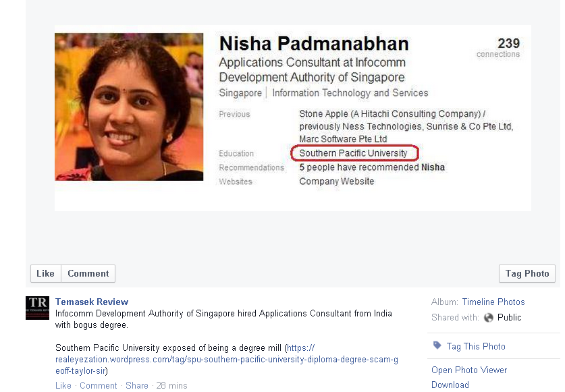Open the Temasek Review page avatar
This screenshot has height=392, width=565.
tap(38, 308)
